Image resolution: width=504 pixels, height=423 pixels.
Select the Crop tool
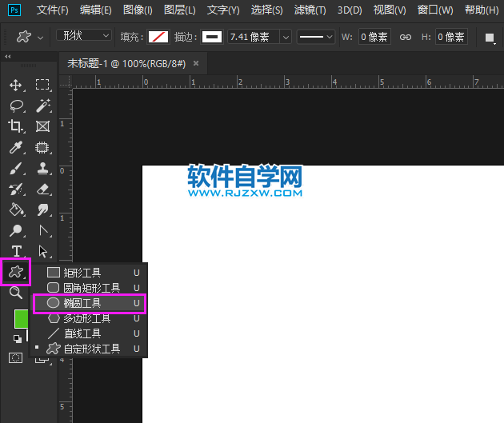15,126
